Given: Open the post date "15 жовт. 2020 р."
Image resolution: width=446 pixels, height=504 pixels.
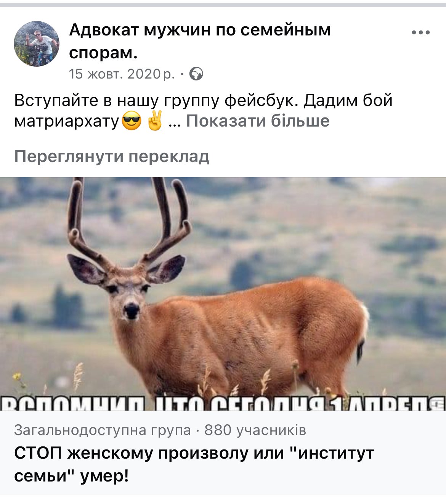Looking at the screenshot, I should pyautogui.click(x=122, y=74).
